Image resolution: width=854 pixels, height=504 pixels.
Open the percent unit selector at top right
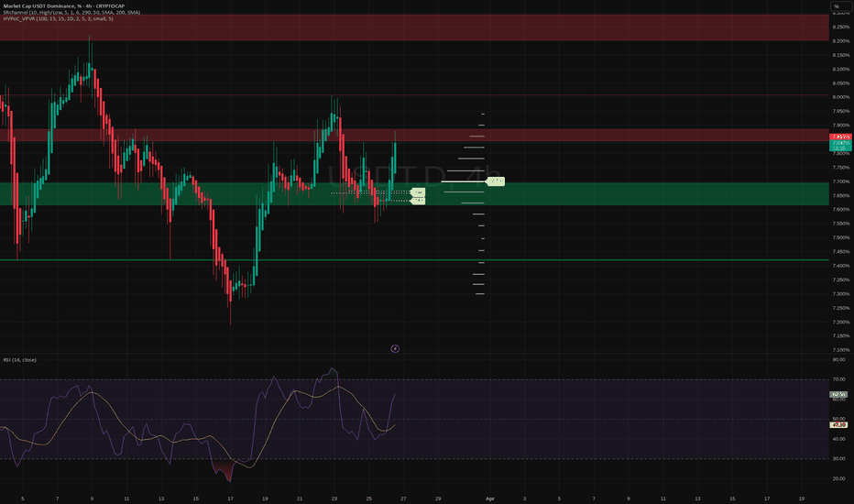pyautogui.click(x=838, y=7)
